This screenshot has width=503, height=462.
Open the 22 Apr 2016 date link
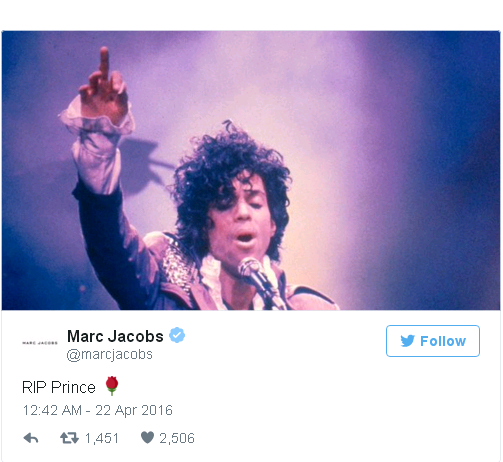pos(134,410)
